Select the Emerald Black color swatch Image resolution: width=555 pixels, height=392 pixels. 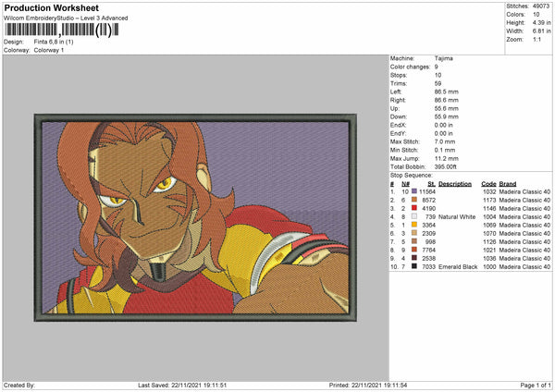tap(414, 266)
